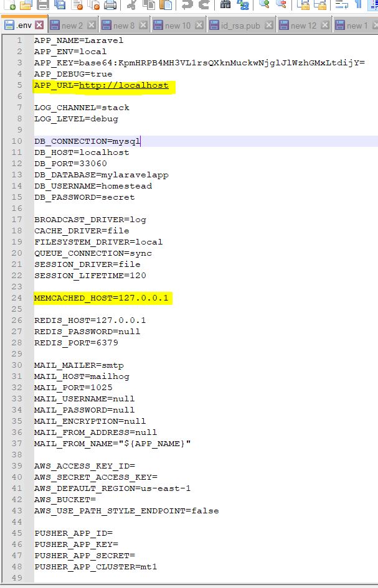Switch to the .env tab

25,26
